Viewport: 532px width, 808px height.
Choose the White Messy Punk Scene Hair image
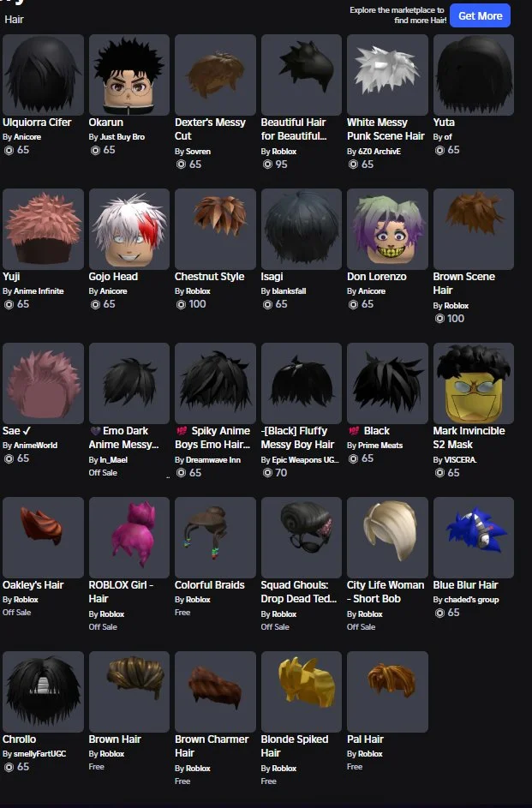(x=387, y=75)
